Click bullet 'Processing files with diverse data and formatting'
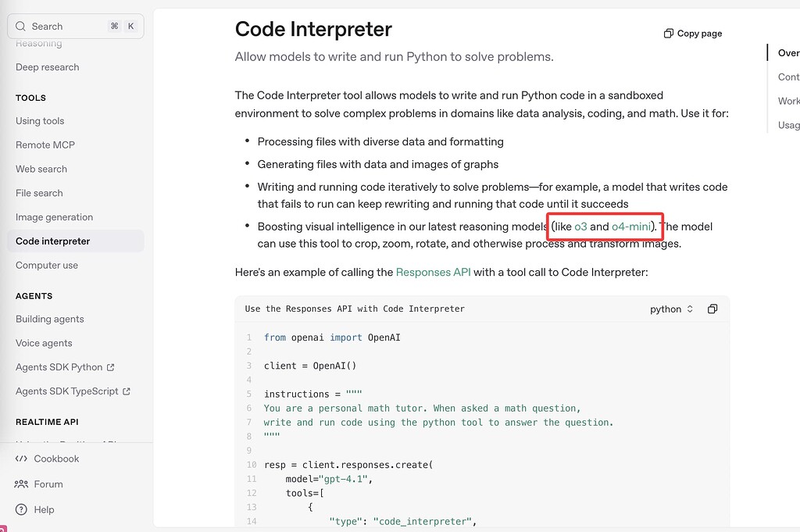The height and width of the screenshot is (532, 800). point(380,142)
